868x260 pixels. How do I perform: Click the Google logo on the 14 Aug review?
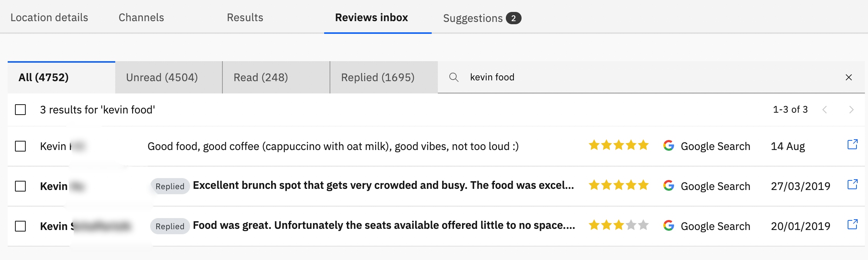[x=669, y=145]
